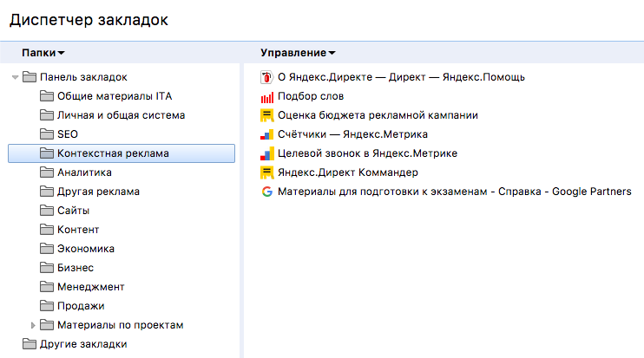Image resolution: width=644 pixels, height=358 pixels.
Task: Select the Контент folder label
Action: 78,230
